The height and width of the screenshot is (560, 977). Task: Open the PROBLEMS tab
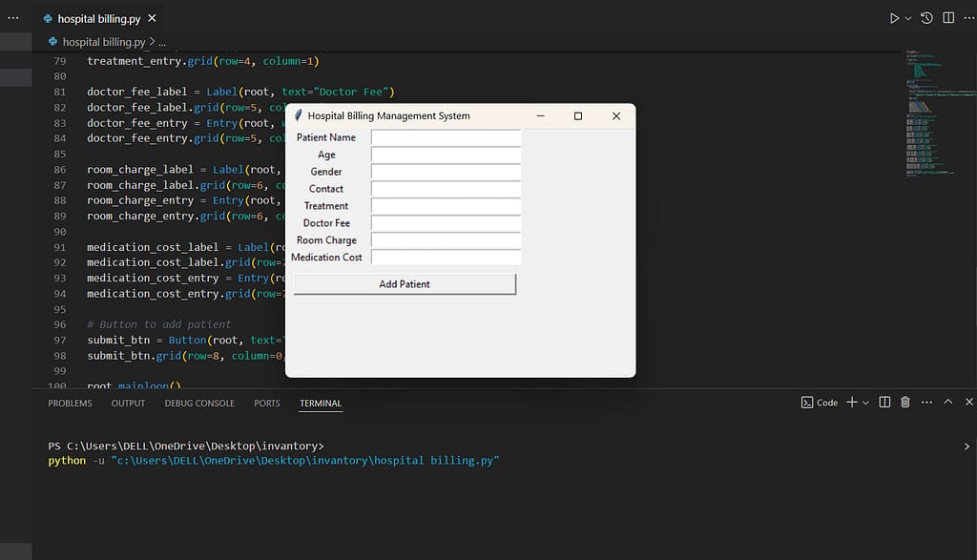pyautogui.click(x=70, y=404)
